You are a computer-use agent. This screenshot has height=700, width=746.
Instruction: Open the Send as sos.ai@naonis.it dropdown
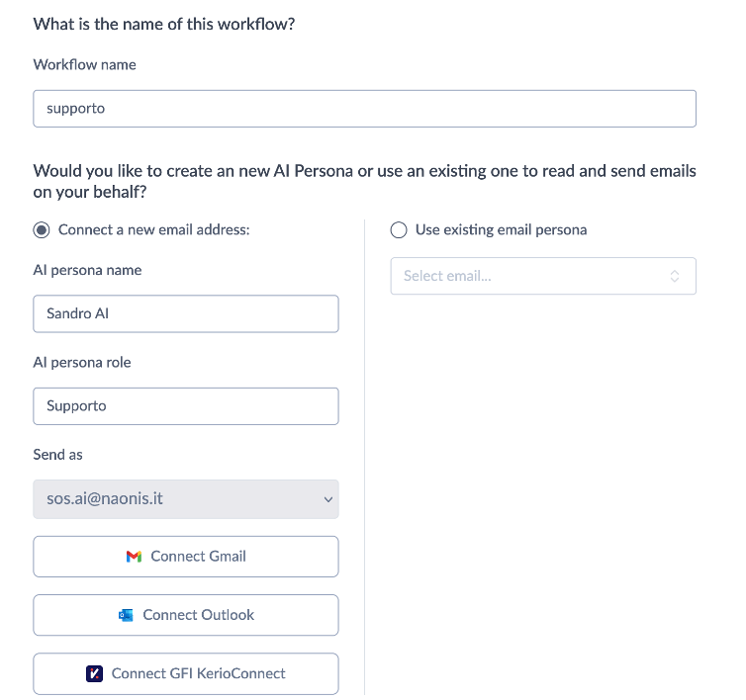pyautogui.click(x=186, y=499)
